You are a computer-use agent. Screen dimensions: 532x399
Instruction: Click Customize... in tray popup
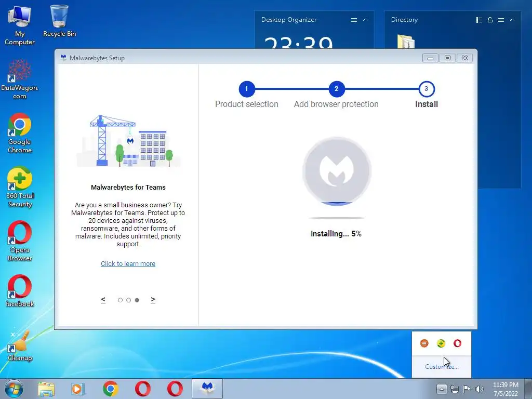(x=442, y=366)
